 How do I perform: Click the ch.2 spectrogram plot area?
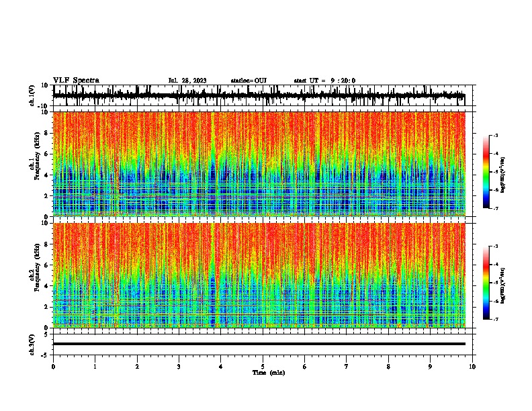click(x=259, y=275)
